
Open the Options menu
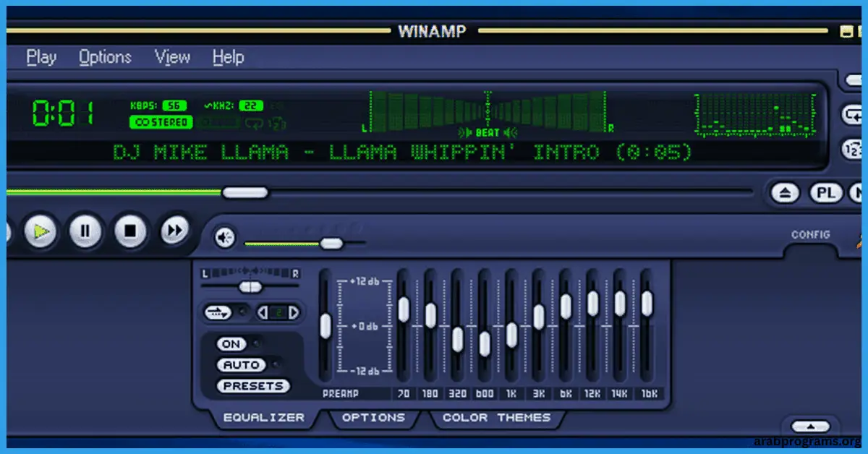pyautogui.click(x=106, y=57)
